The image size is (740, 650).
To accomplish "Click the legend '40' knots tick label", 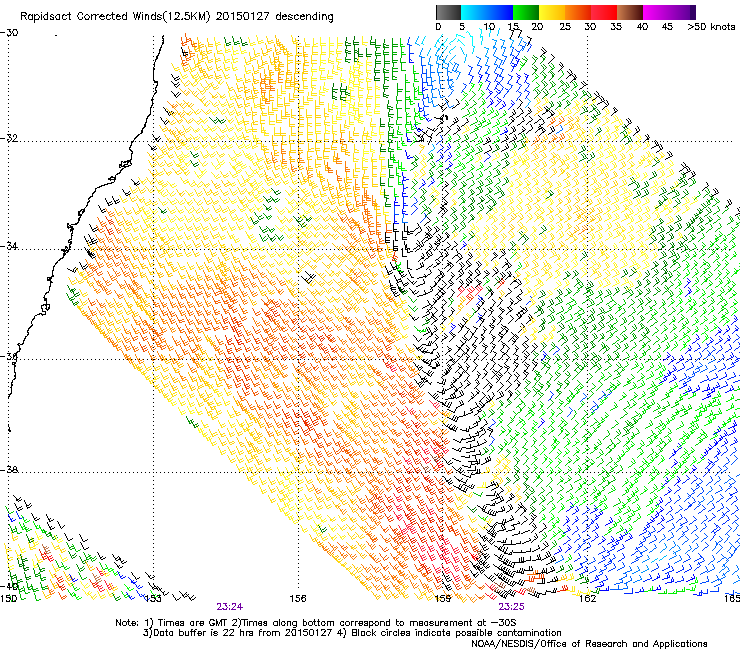I will (x=642, y=27).
